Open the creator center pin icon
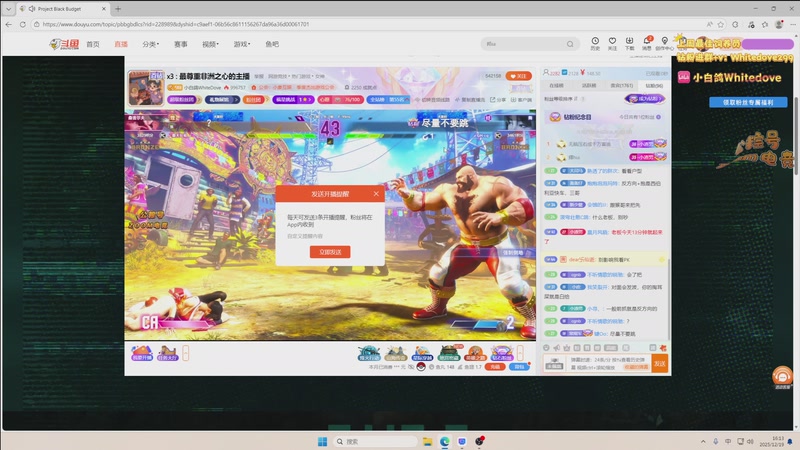800x450 pixels. click(x=664, y=43)
